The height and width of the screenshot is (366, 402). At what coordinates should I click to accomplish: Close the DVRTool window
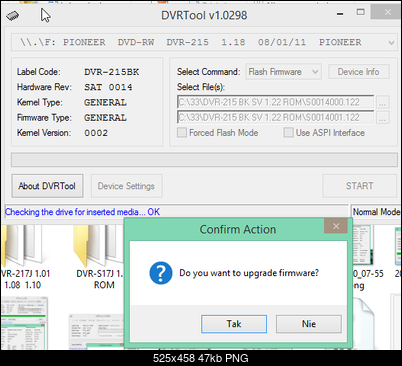pyautogui.click(x=387, y=12)
